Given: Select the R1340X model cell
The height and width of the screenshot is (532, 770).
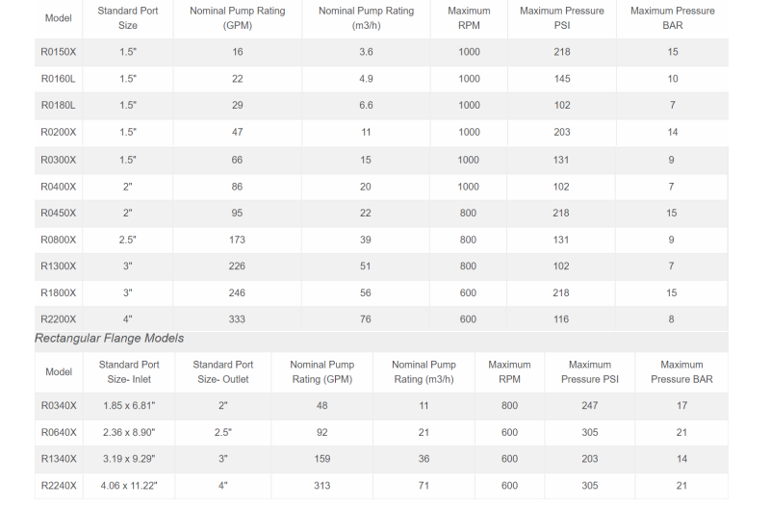Looking at the screenshot, I should [x=59, y=460].
